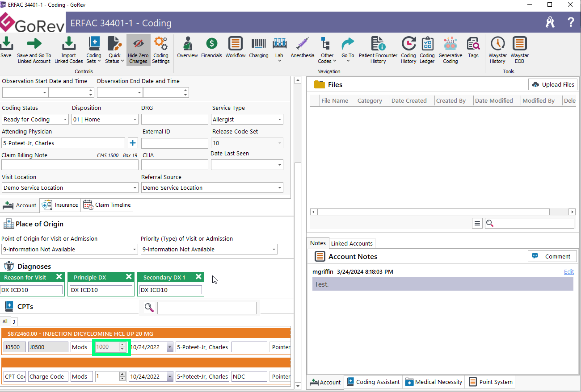Remove the Secondary DX 1 diagnosis

coord(198,277)
